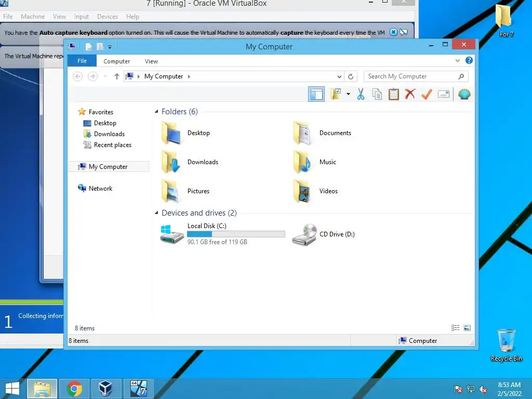Switch to the Computer ribbon tab
This screenshot has height=399, width=532.
[x=116, y=61]
